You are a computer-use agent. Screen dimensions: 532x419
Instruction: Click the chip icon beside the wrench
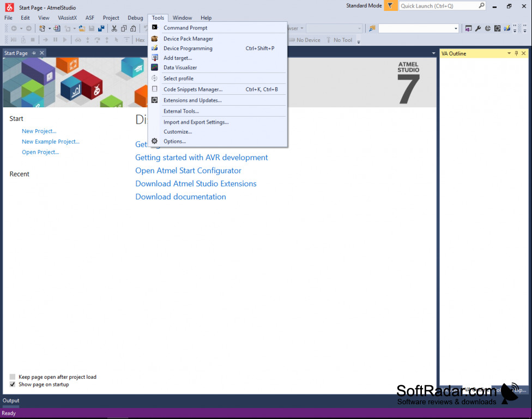(498, 28)
